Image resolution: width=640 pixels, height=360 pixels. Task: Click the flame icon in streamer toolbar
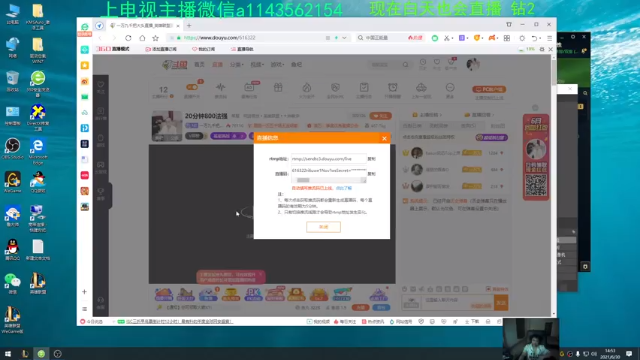[x=307, y=87]
